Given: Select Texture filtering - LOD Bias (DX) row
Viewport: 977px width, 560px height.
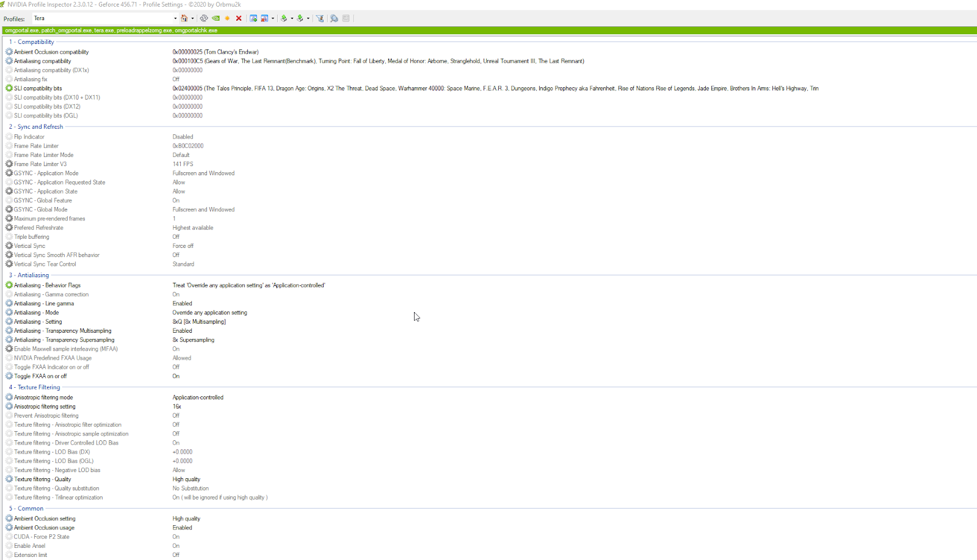Looking at the screenshot, I should pos(488,452).
